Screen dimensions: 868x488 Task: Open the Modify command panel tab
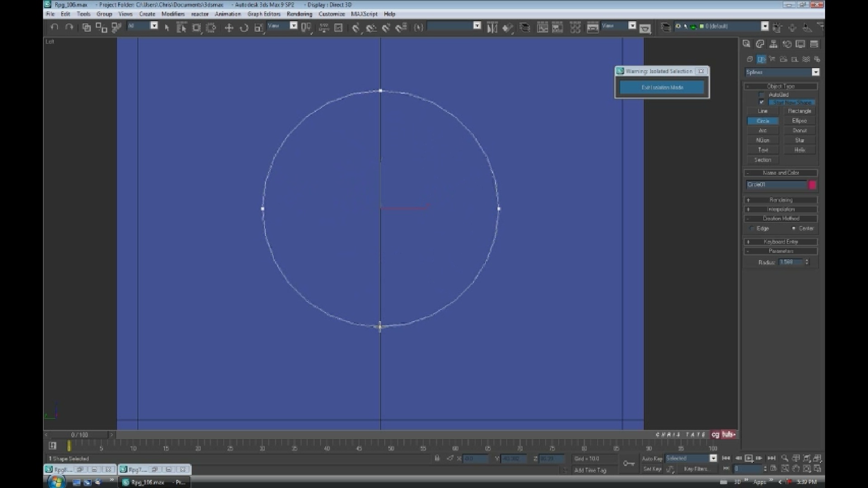pyautogui.click(x=760, y=44)
